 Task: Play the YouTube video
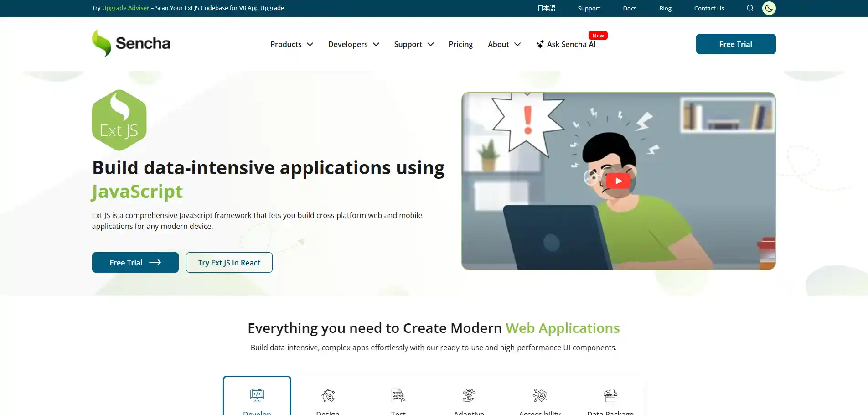618,181
